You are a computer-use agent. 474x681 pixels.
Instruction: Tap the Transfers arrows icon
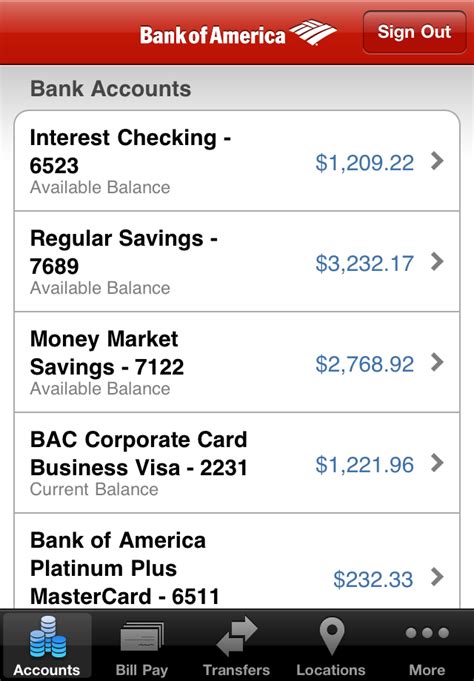(x=237, y=636)
